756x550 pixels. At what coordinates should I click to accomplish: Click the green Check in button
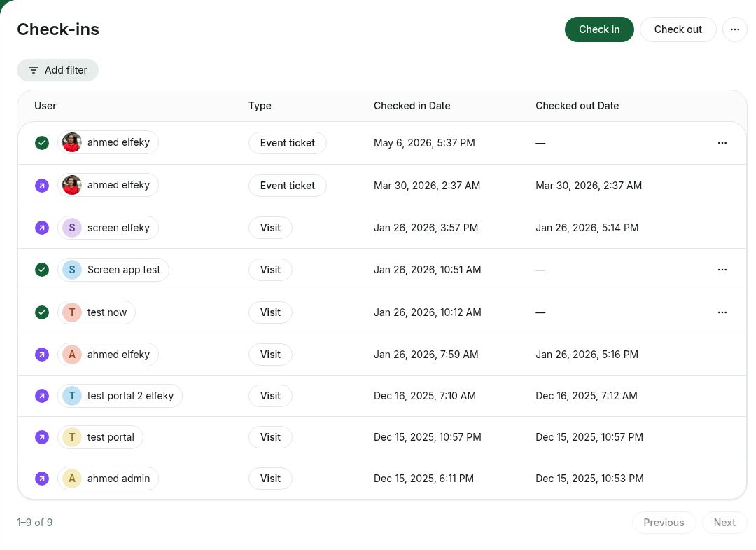[x=598, y=29]
